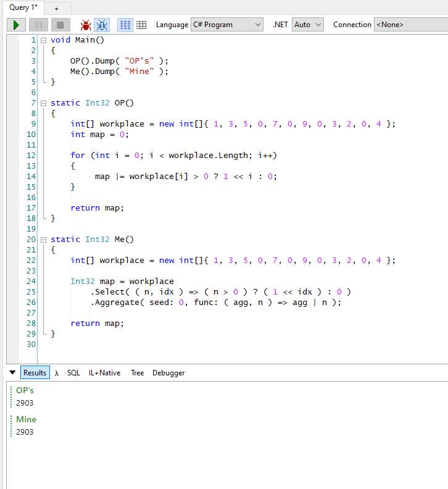Click the Connection label in the toolbar
Image resolution: width=448 pixels, height=489 pixels.
coord(352,25)
